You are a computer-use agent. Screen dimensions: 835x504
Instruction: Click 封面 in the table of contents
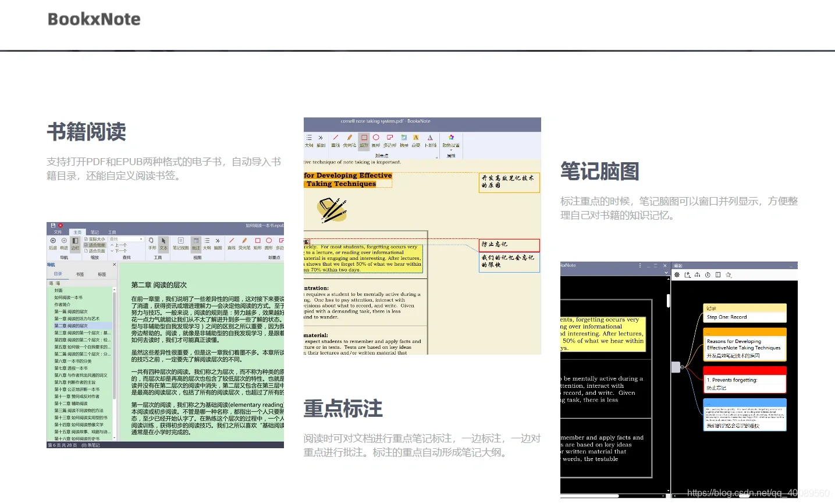[59, 290]
